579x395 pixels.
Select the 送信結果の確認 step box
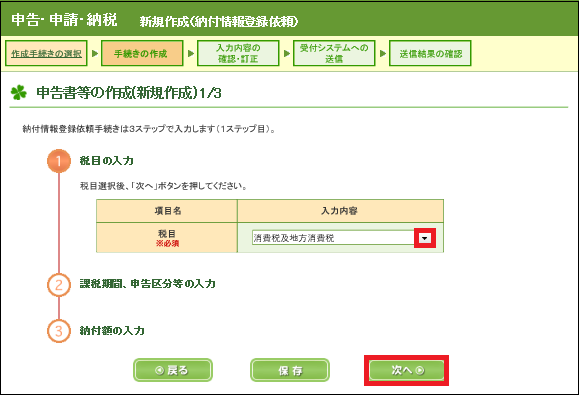coord(430,54)
